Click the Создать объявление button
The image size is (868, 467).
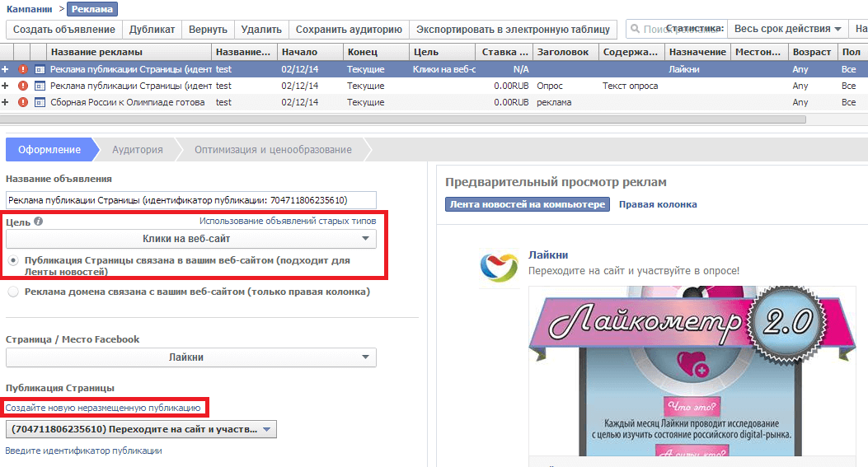coord(64,30)
